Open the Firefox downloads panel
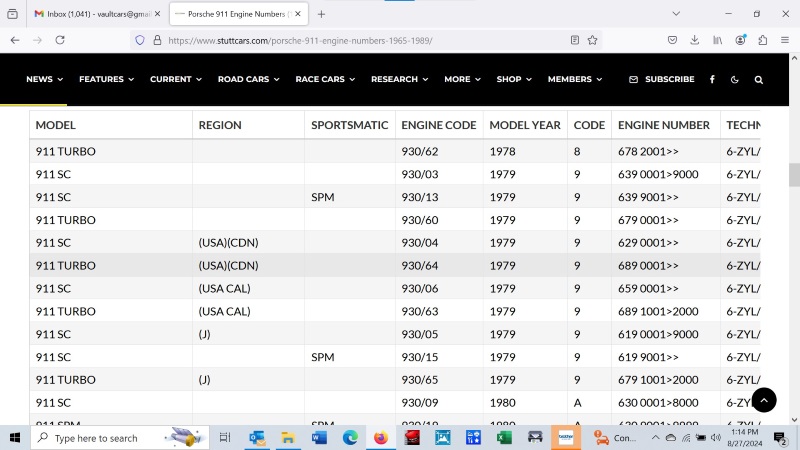The image size is (800, 450). point(694,40)
